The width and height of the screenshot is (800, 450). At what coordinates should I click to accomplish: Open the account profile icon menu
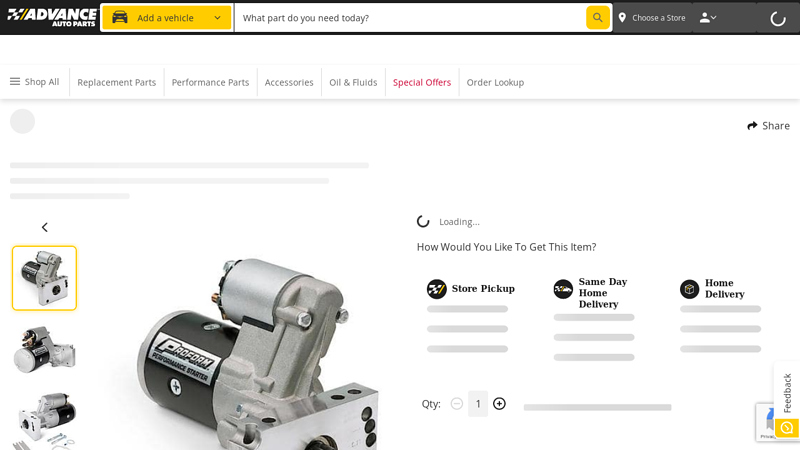[707, 17]
